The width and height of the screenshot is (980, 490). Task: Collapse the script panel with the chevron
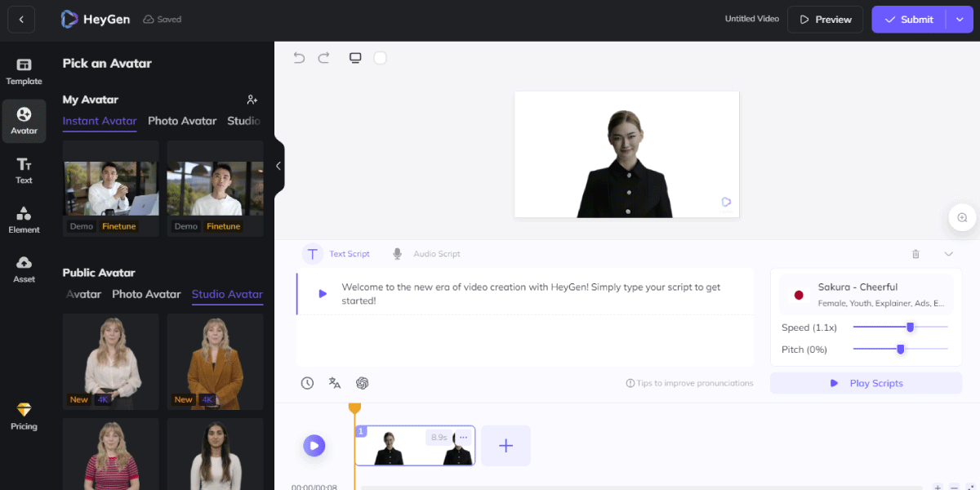click(x=948, y=254)
